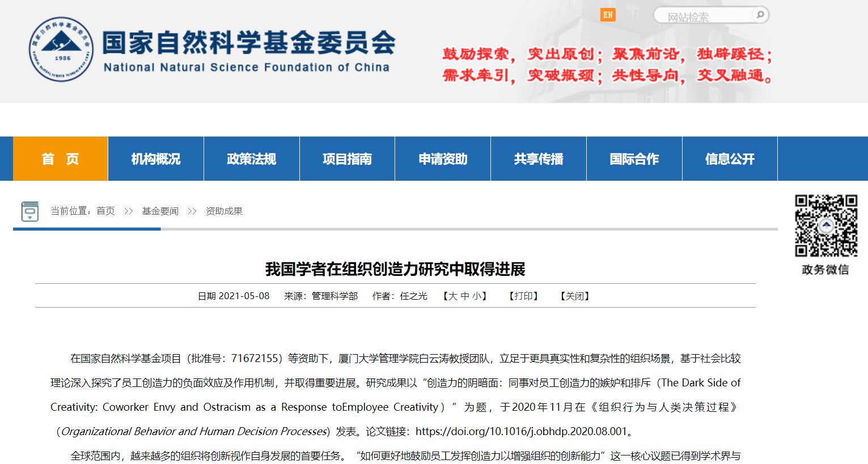This screenshot has height=464, width=868.
Task: Type in the website search field
Action: [x=703, y=17]
